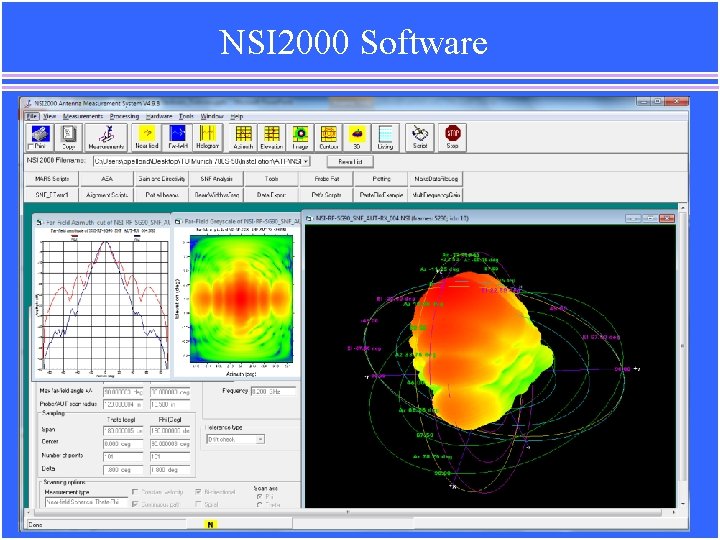Viewport: 720px width, 540px height.
Task: Open the NSI2000 Filename dropdown
Action: coord(306,161)
